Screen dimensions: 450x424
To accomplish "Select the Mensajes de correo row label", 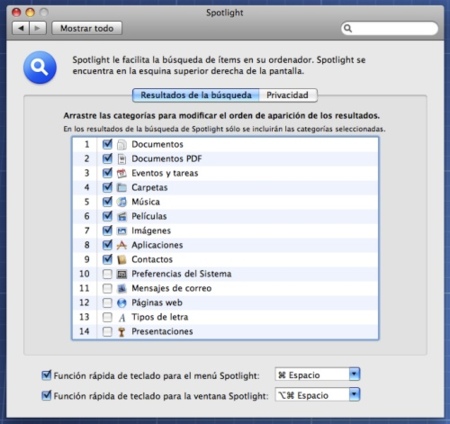I will [171, 289].
